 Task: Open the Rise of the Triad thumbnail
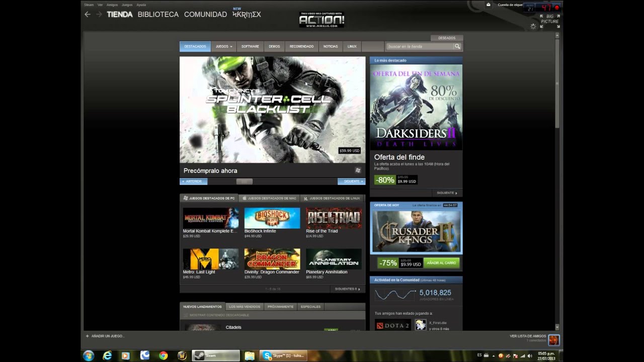click(334, 218)
